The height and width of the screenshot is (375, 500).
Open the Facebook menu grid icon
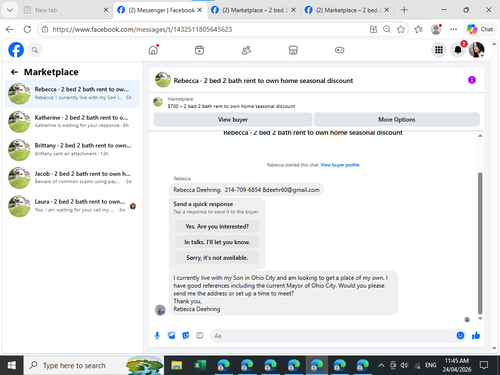(x=439, y=50)
